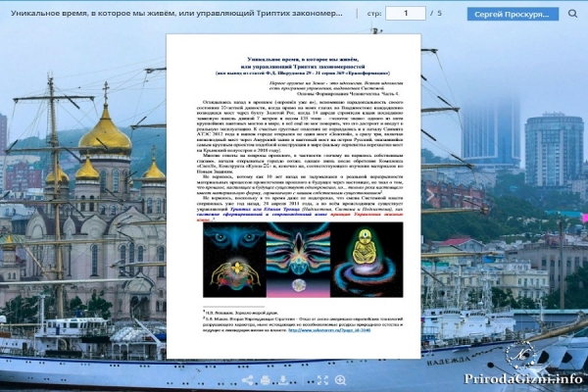The image size is (588, 392).
Task: Open the search magnifier icon
Action: click(572, 14)
